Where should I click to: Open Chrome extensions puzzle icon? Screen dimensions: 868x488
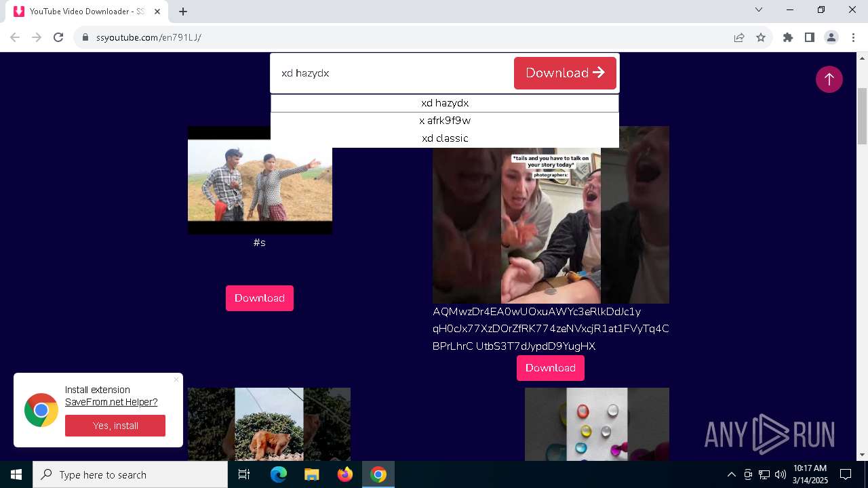tap(788, 37)
